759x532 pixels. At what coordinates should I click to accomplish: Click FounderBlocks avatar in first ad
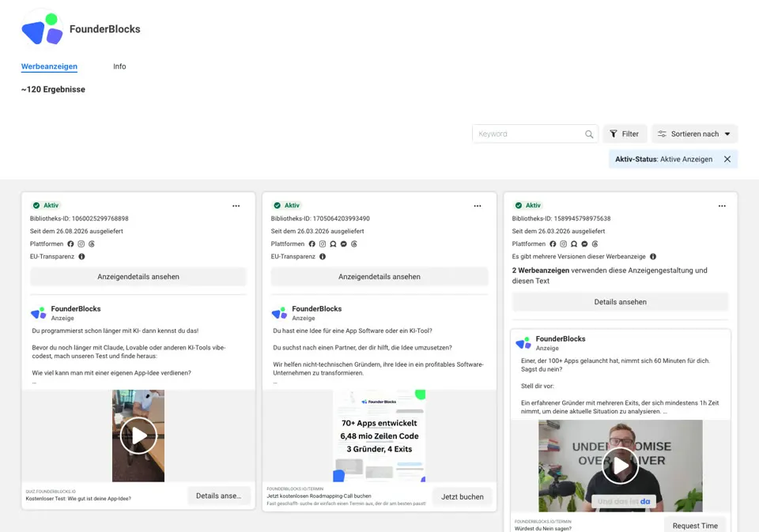click(38, 313)
